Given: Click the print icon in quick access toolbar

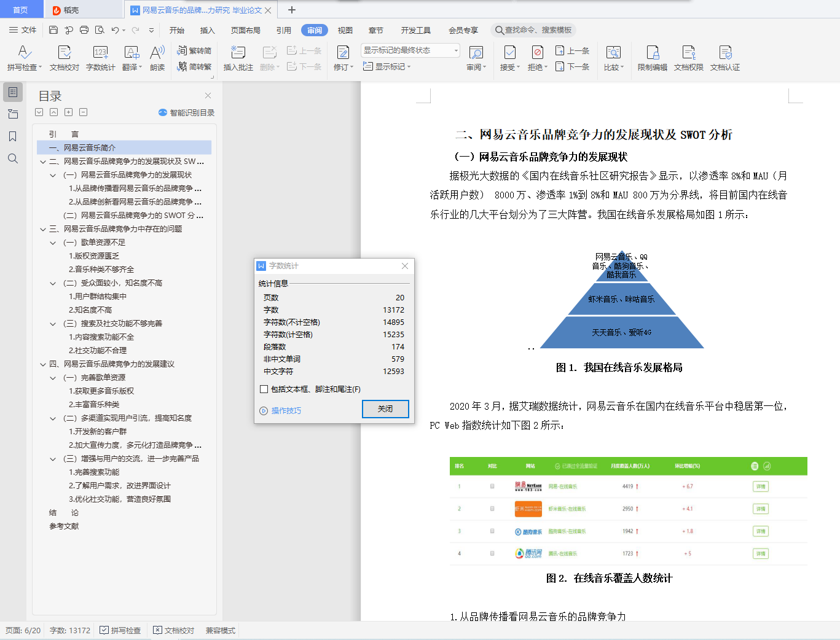Looking at the screenshot, I should pos(84,30).
